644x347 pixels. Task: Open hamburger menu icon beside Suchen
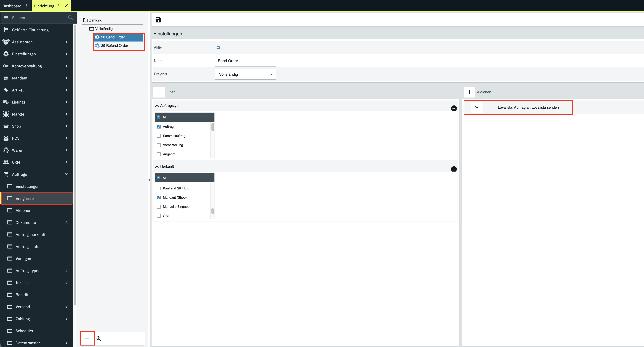(x=6, y=17)
